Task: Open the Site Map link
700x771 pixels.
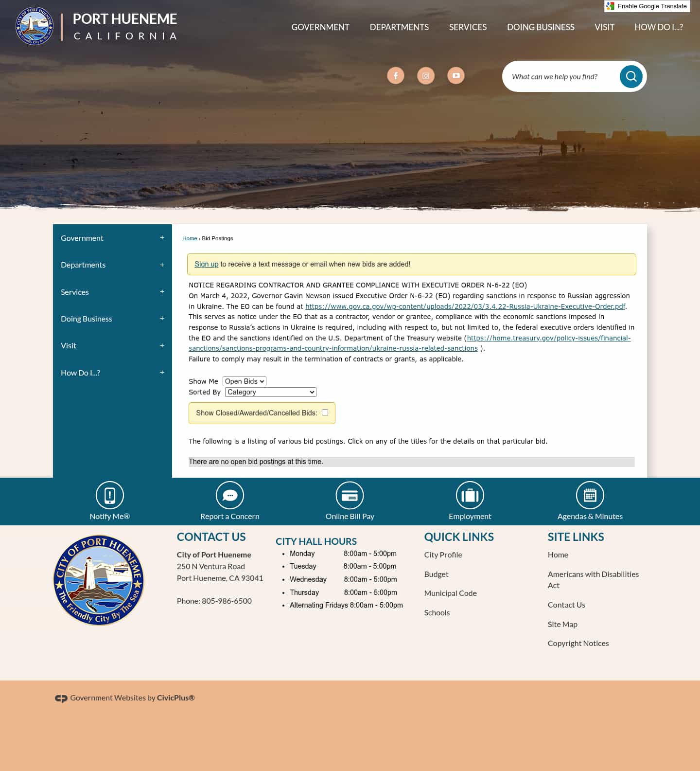Action: 562,624
